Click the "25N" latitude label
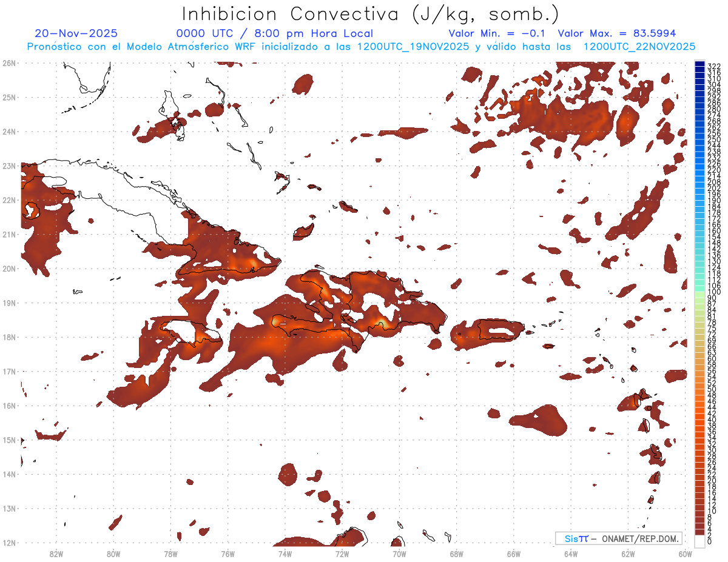 9,97
